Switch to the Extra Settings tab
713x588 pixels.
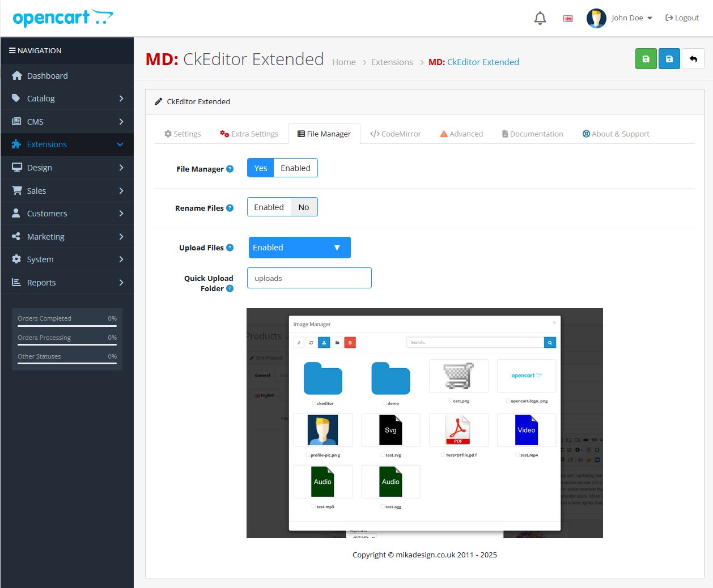[x=249, y=134]
